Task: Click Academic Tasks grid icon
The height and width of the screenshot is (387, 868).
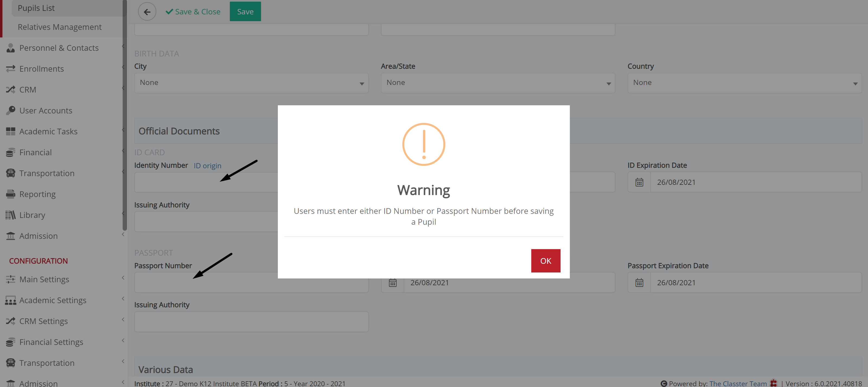Action: 10,131
